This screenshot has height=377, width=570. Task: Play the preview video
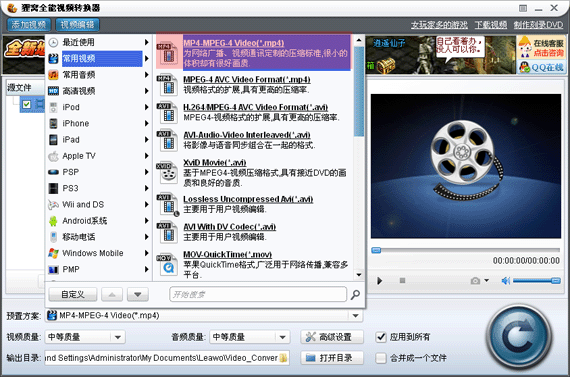click(380, 281)
